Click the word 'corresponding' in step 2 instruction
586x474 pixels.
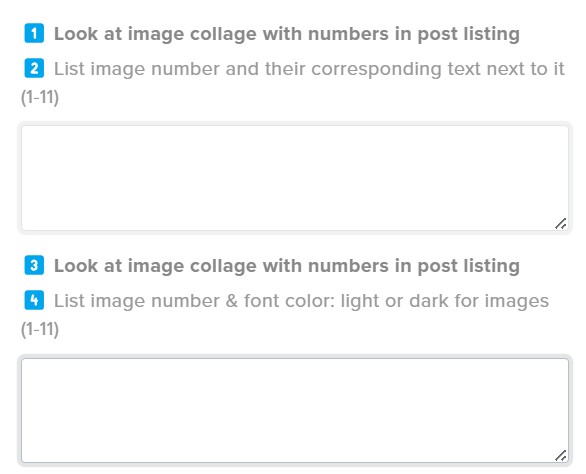(376, 70)
